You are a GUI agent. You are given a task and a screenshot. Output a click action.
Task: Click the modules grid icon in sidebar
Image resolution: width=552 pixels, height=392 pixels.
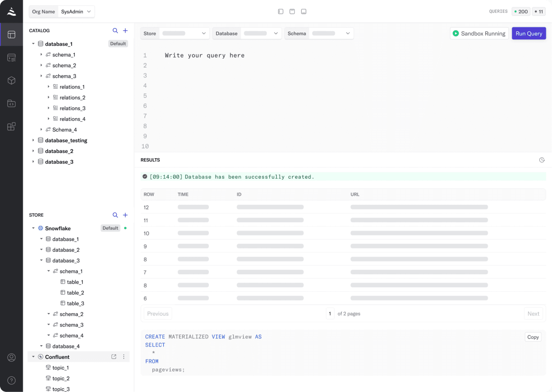pyautogui.click(x=11, y=126)
